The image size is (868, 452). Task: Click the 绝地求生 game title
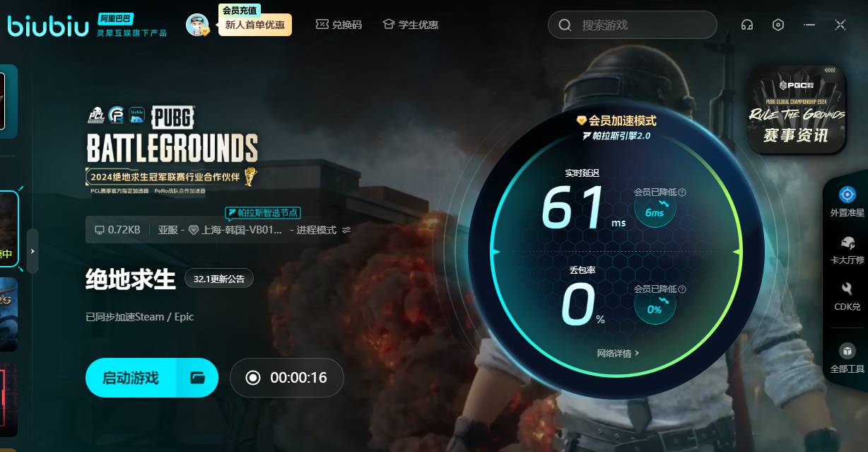coord(131,279)
